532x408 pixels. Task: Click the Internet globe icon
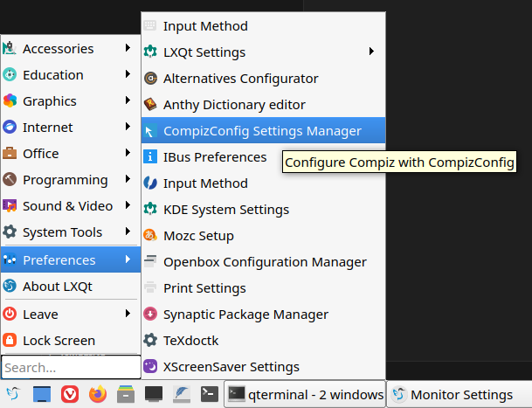tap(10, 127)
